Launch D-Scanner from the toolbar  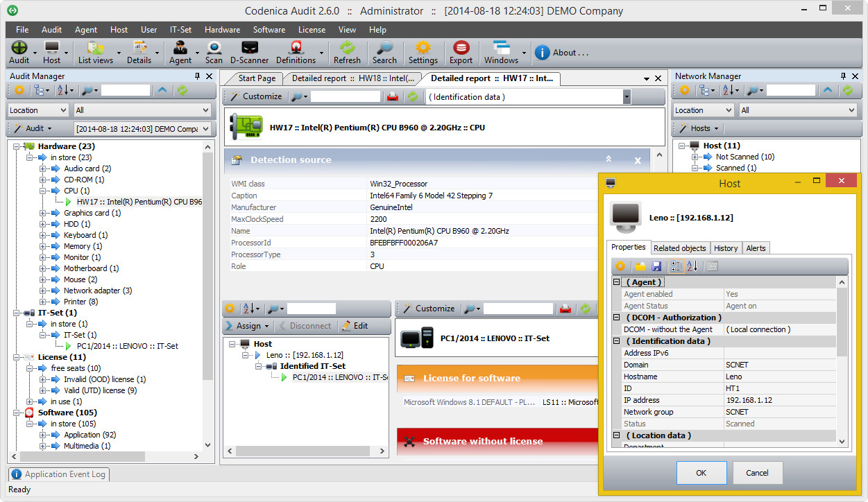click(x=250, y=53)
